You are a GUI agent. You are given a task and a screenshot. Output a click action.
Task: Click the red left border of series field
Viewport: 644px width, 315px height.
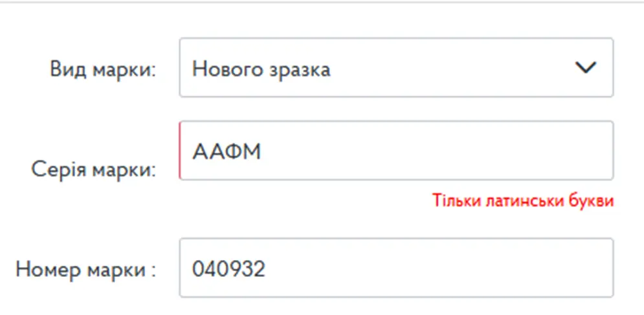[x=180, y=151]
